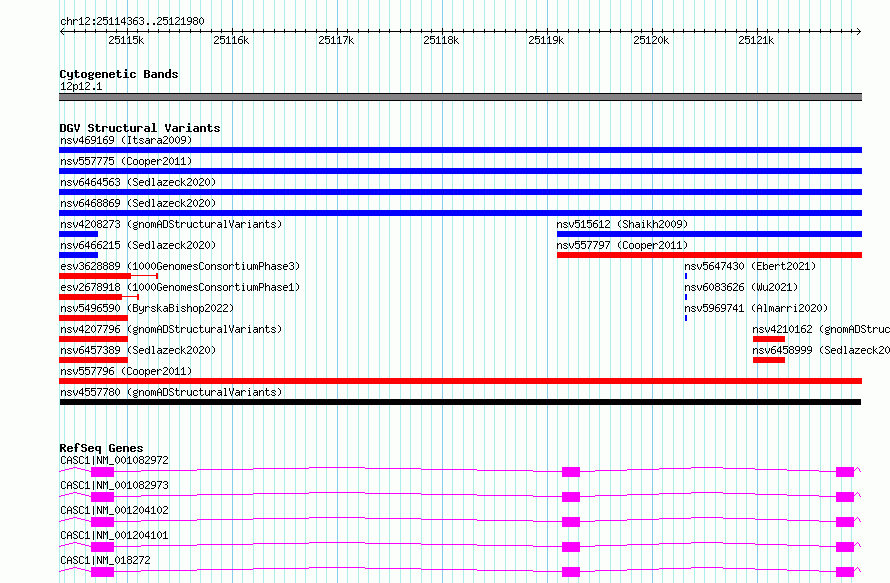890x583 pixels.
Task: Click the CASC1|NM_001082972 transcript label
Action: pyautogui.click(x=114, y=460)
